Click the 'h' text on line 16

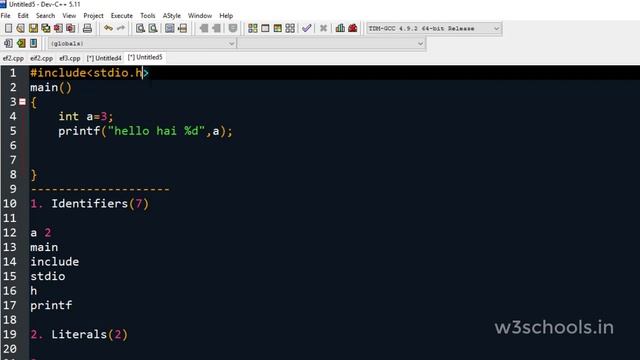coord(33,291)
